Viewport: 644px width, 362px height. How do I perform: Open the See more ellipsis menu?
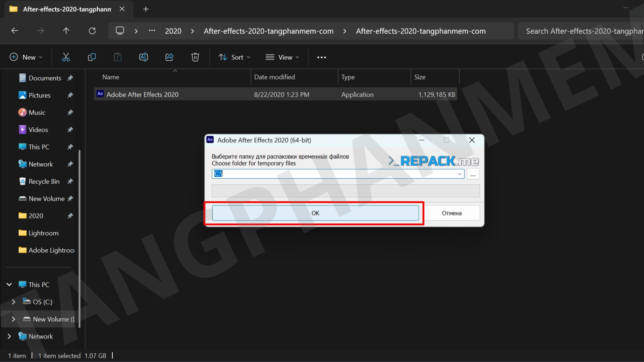[322, 57]
